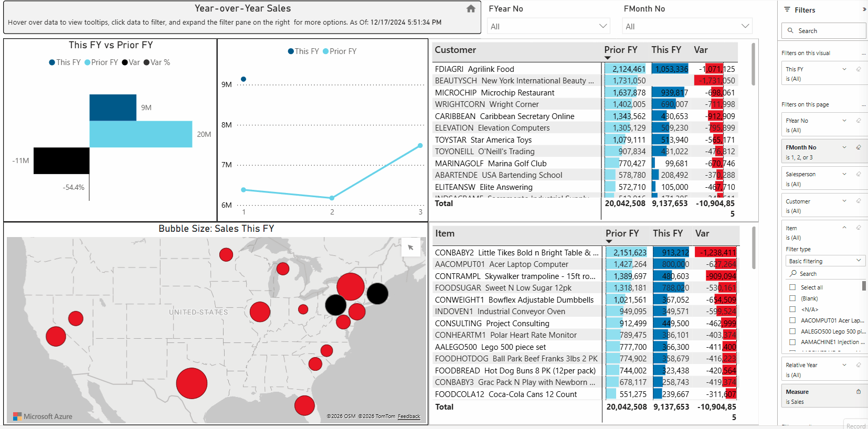Click the This FY legend dot in line chart

[291, 51]
